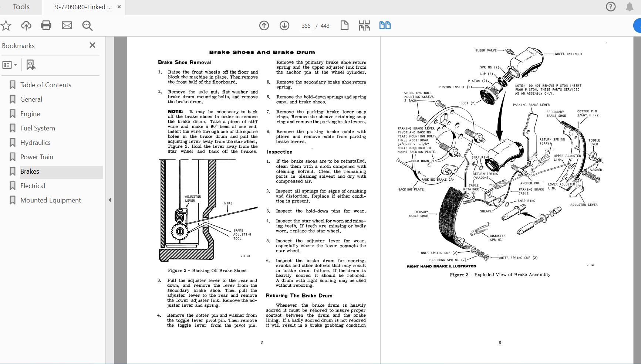Go to previous page arrow
641x364 pixels.
(264, 25)
